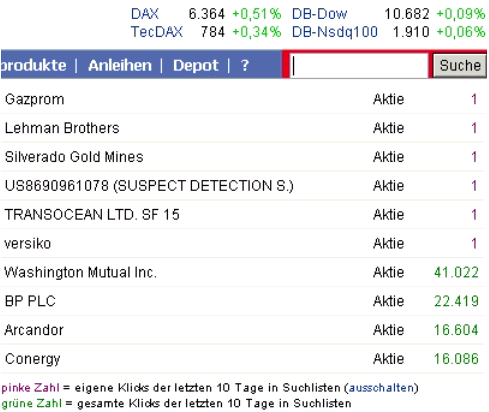Open the Anleihen menu item
The width and height of the screenshot is (489, 412).
tap(120, 65)
